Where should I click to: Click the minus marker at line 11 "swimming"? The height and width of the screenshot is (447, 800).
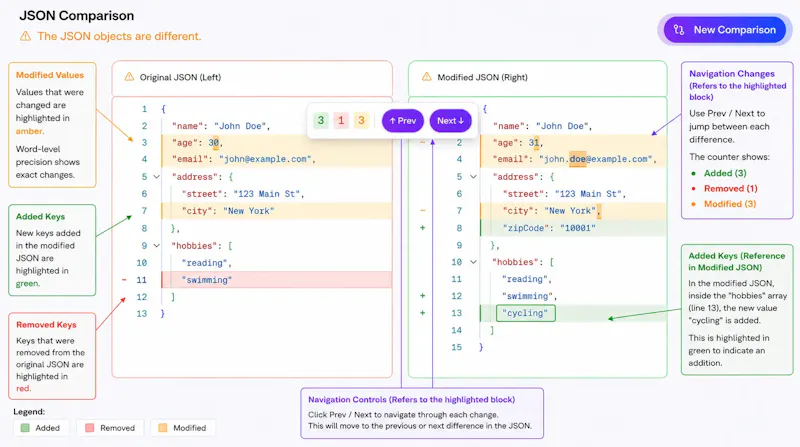tap(124, 280)
